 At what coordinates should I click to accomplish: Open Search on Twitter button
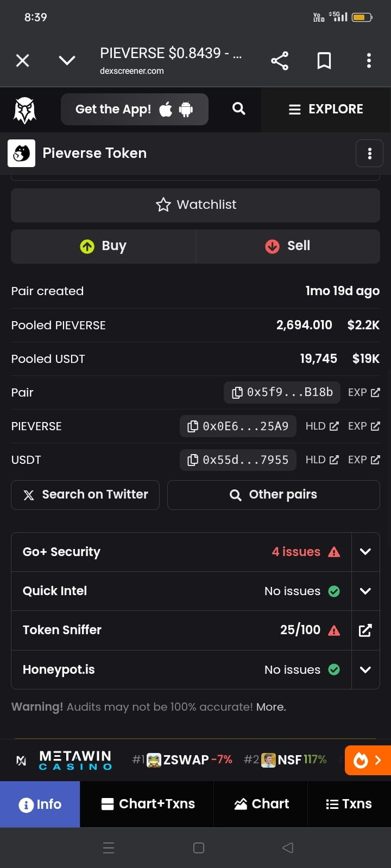[85, 495]
